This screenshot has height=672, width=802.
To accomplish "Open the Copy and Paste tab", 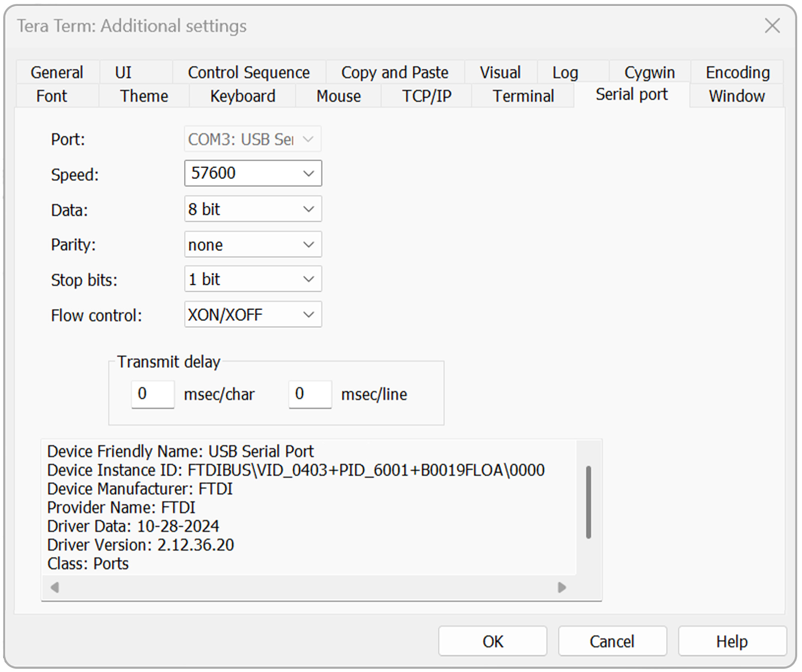I will tap(395, 73).
